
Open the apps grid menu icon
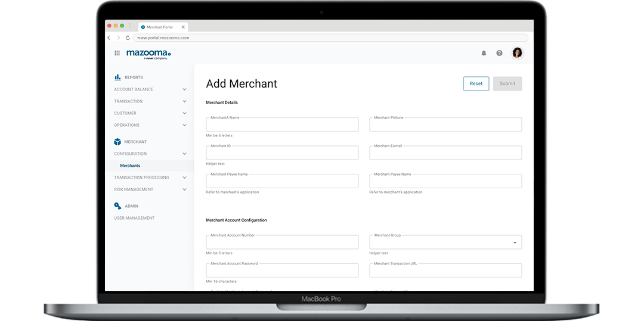117,53
